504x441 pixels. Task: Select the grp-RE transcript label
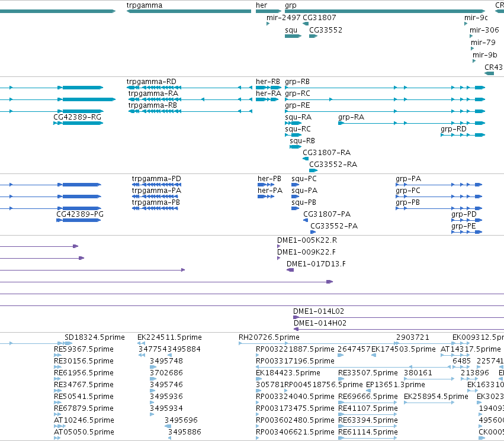298,106
